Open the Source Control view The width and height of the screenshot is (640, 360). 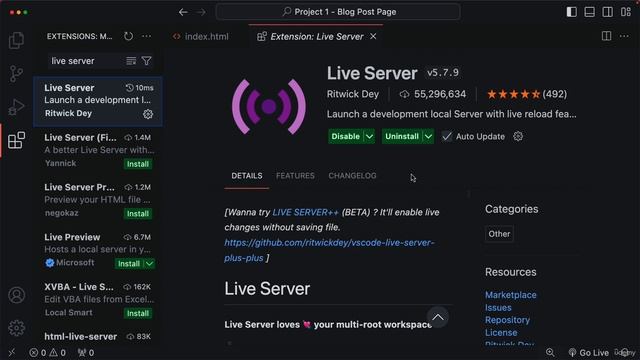coord(16,74)
